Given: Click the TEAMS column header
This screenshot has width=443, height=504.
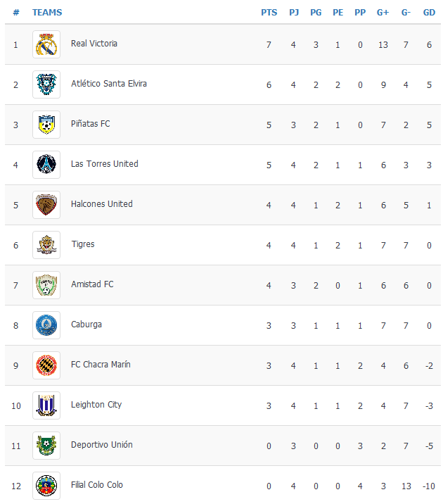Looking at the screenshot, I should (x=47, y=13).
